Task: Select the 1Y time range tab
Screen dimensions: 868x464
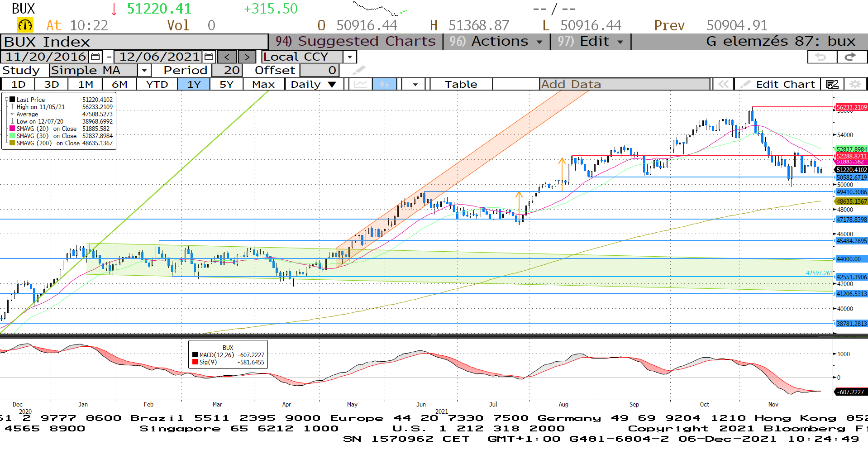Action: tap(194, 84)
